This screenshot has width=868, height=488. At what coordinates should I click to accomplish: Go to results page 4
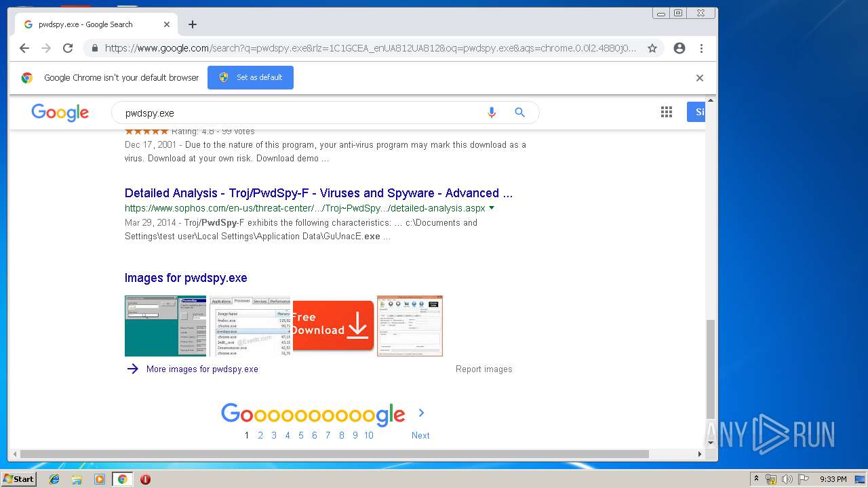tap(288, 435)
